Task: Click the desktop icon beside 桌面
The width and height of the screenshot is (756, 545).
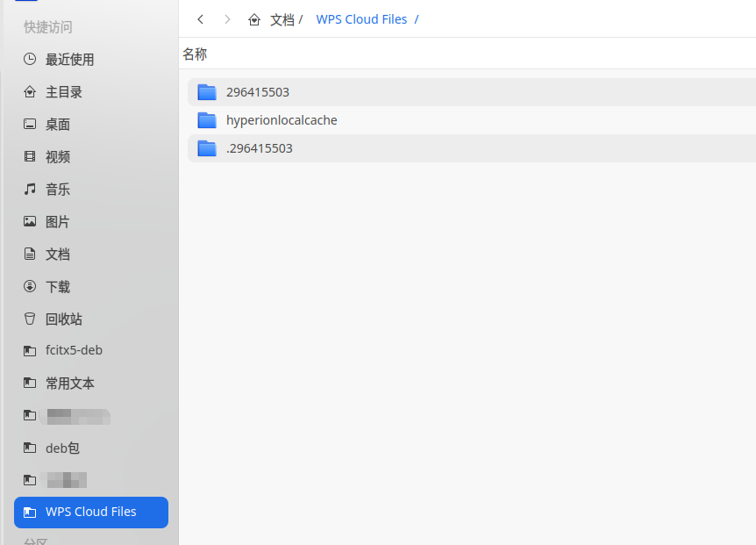Action: click(30, 124)
